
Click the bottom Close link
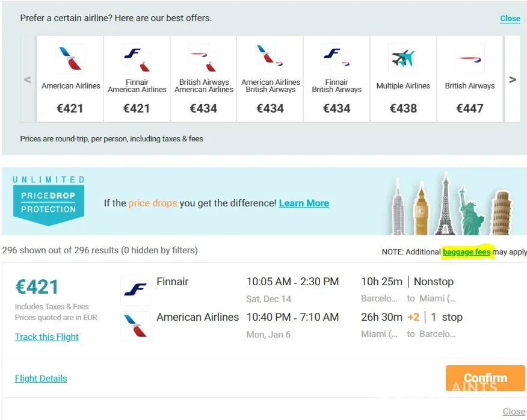pos(514,412)
